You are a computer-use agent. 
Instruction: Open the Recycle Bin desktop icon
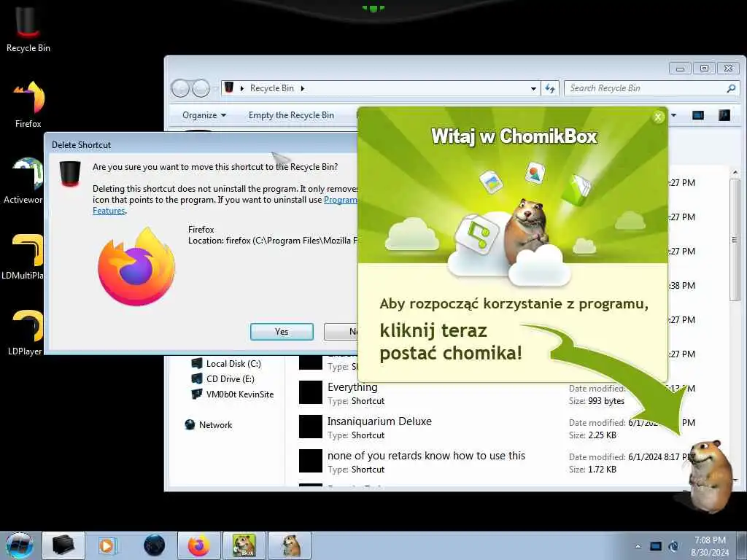28,29
